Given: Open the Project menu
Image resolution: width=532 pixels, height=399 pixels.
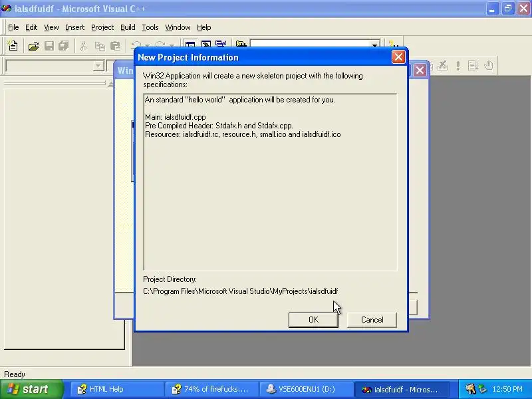Looking at the screenshot, I should 102,27.
